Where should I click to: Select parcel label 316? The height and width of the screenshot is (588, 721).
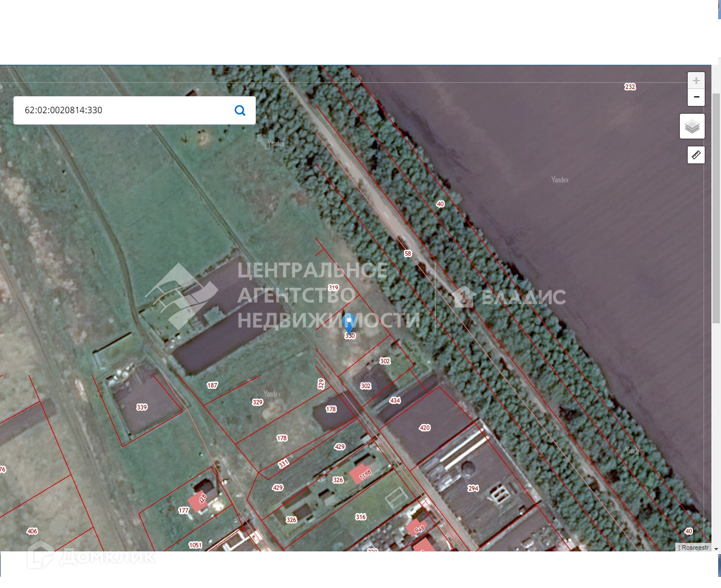360,516
